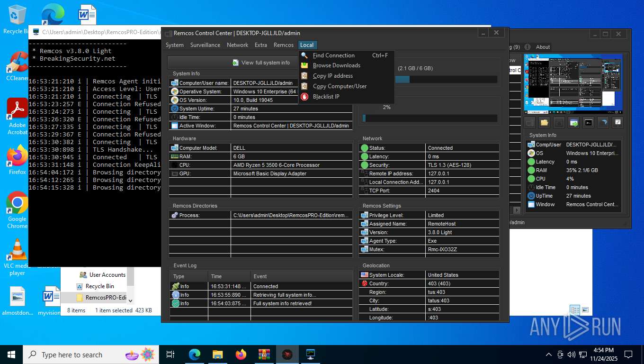Click the WinRAR taskbar icon
The width and height of the screenshot is (644, 364).
coord(264,355)
